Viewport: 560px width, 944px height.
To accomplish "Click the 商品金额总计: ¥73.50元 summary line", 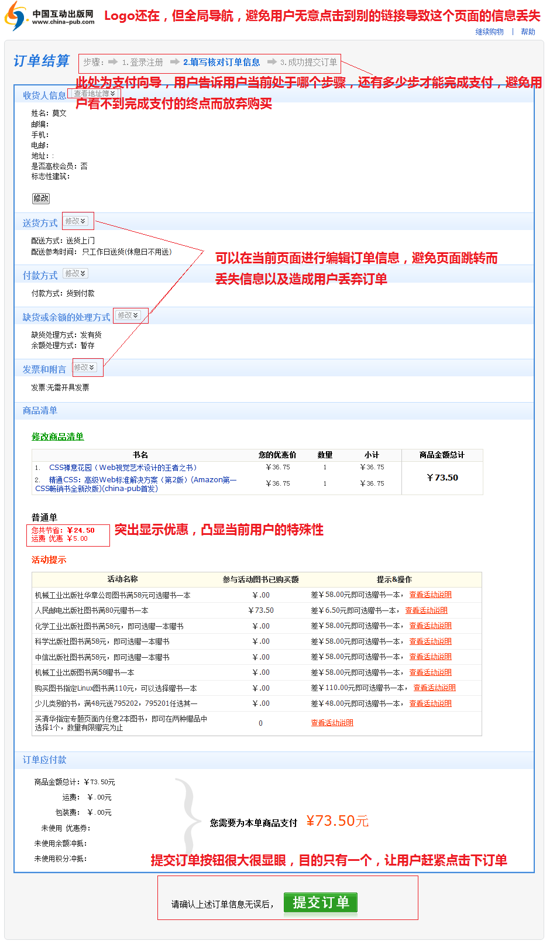I will click(x=74, y=782).
